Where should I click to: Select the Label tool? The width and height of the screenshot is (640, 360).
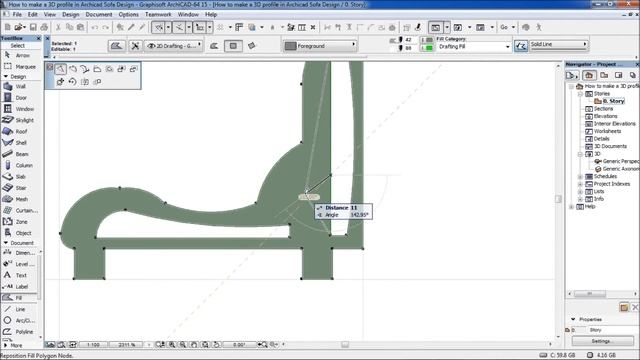tap(17, 287)
